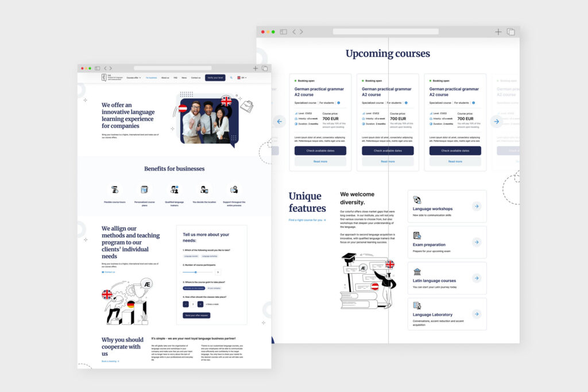588x392 pixels.
Task: Click the Personalized course plans benefit icon
Action: (144, 189)
